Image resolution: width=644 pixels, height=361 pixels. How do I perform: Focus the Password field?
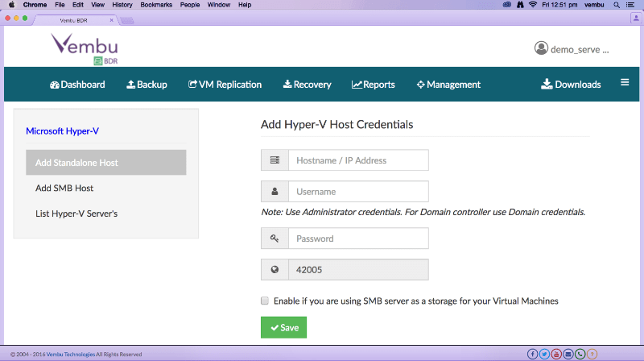click(358, 238)
